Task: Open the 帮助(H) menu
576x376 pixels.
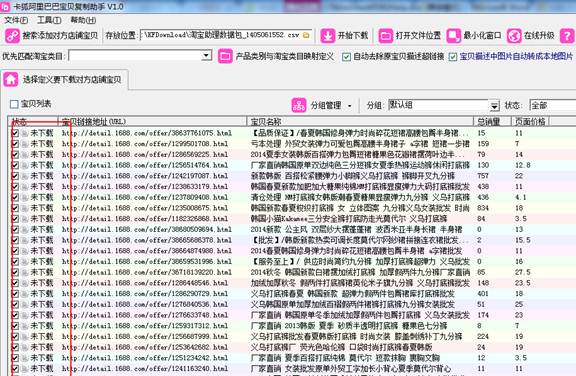Action: coord(83,20)
